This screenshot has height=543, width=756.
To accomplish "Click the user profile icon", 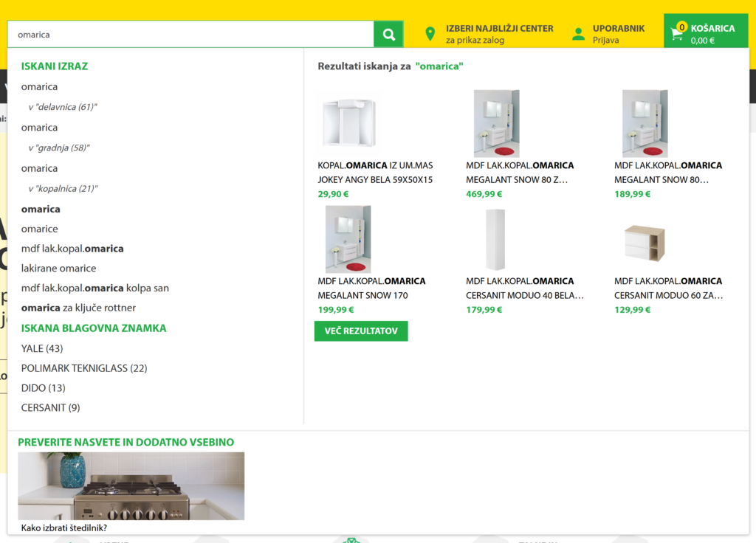I will click(x=578, y=34).
